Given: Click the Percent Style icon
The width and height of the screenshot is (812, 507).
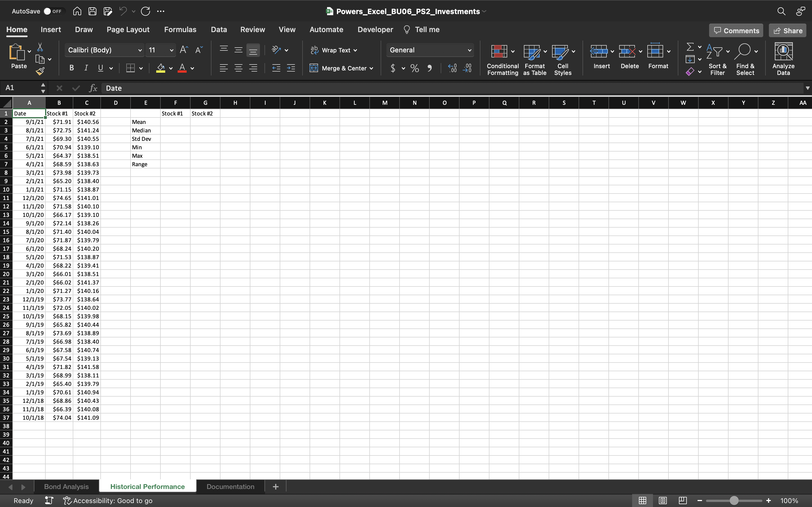Looking at the screenshot, I should click(415, 68).
